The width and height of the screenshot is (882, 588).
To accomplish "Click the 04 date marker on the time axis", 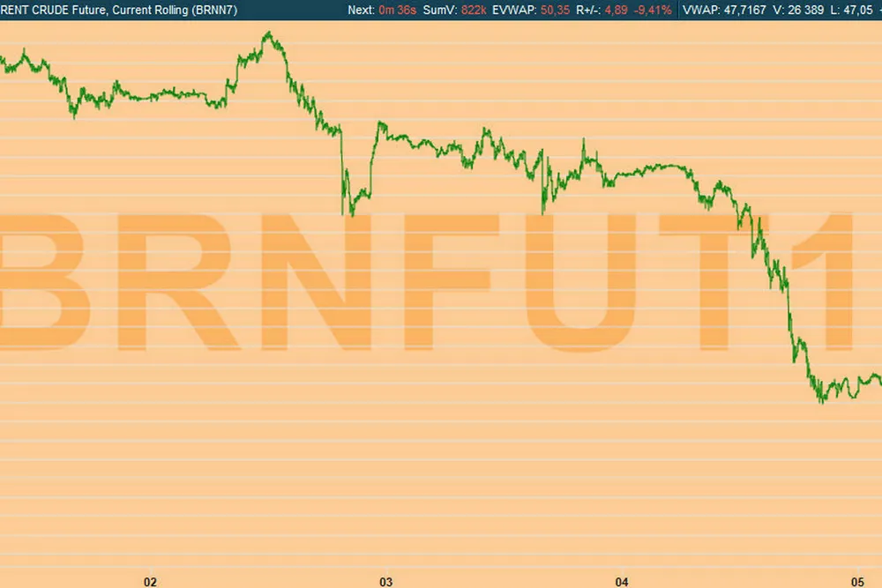I will [x=622, y=581].
